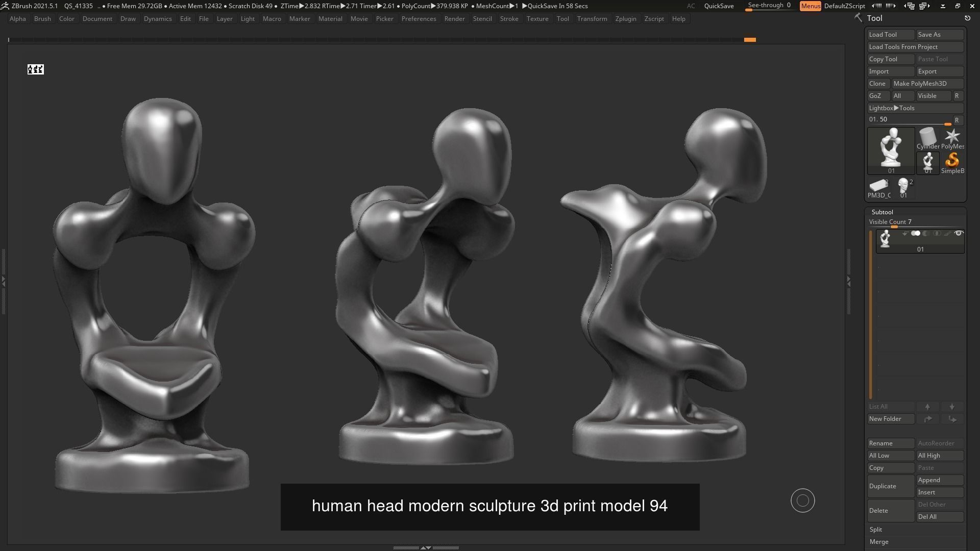The image size is (980, 551).
Task: Click the New Folder button
Action: 891,419
